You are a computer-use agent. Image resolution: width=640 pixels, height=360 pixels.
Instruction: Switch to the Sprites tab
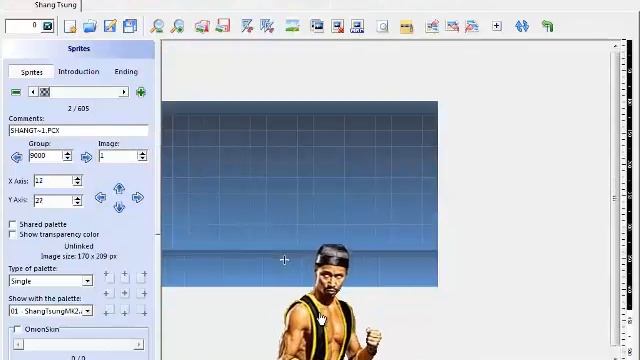pyautogui.click(x=31, y=72)
